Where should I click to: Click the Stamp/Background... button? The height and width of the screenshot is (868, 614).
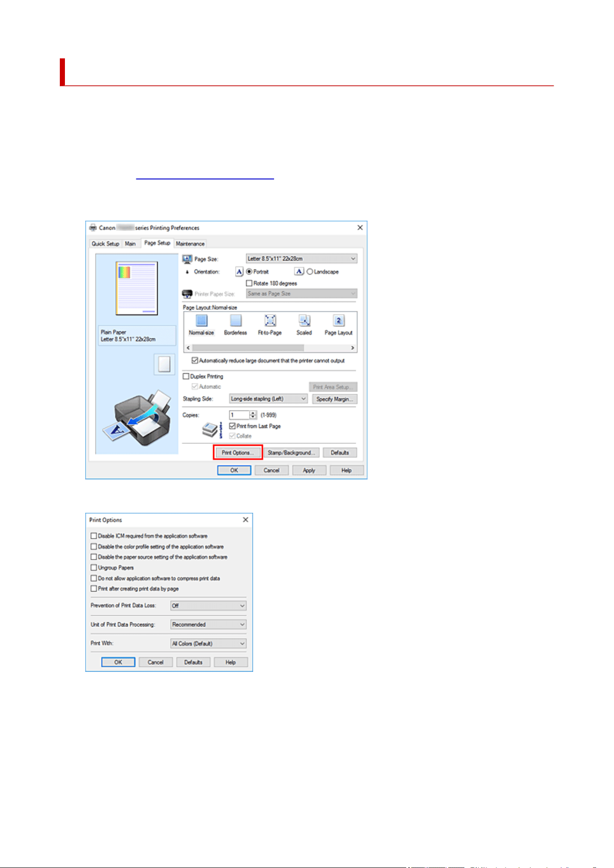tap(292, 453)
